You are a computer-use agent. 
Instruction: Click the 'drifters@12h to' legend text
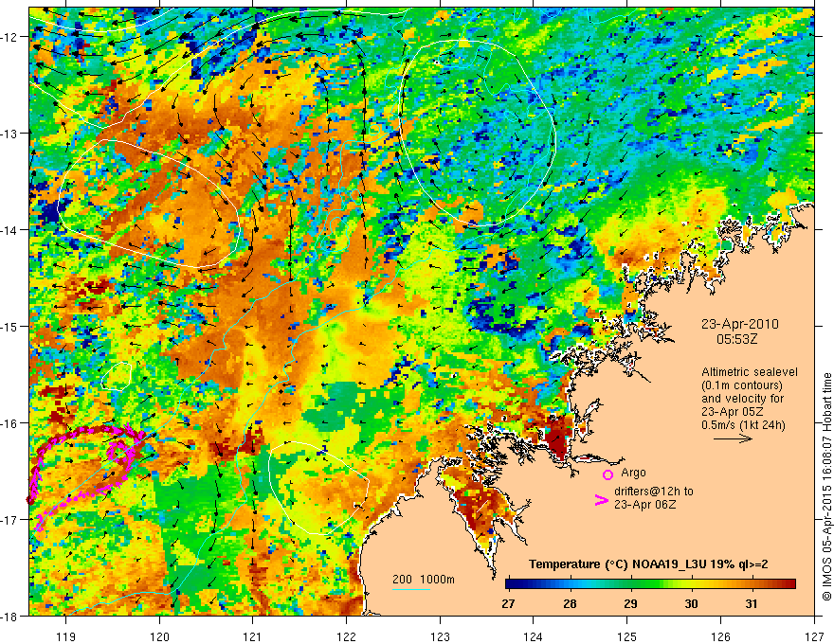[x=654, y=492]
